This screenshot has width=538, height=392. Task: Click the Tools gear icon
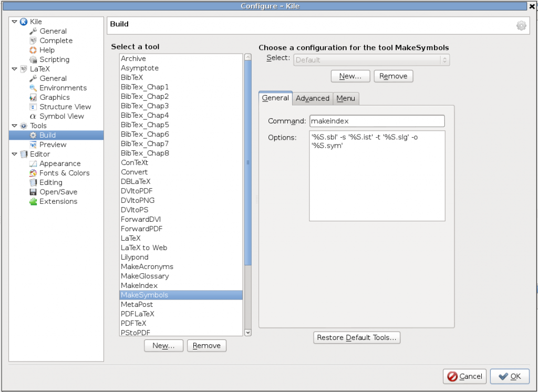click(x=23, y=126)
